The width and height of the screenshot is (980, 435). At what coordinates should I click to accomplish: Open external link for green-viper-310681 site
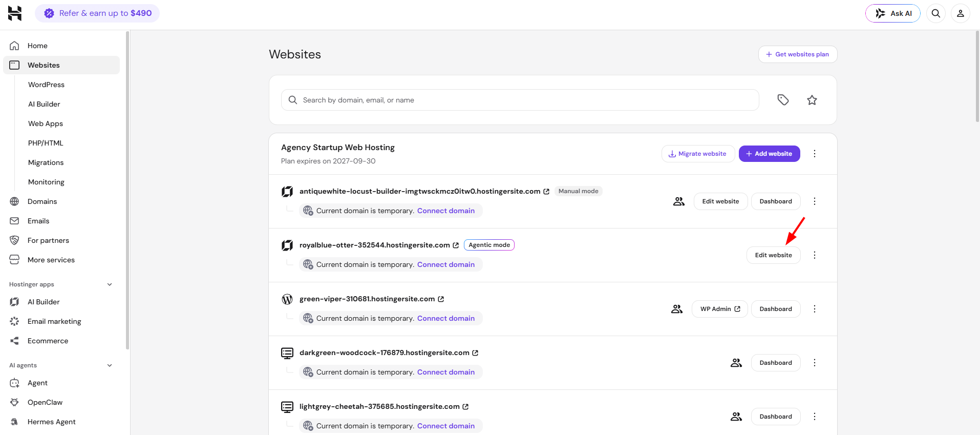(441, 299)
